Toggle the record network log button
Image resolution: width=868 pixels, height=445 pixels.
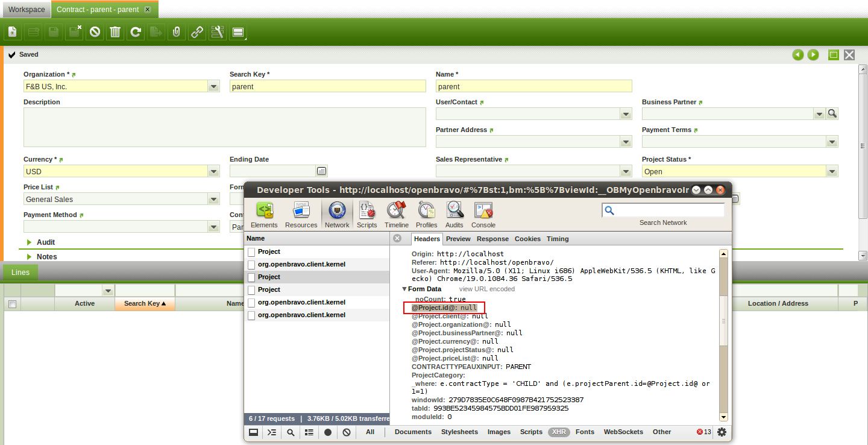pos(328,432)
